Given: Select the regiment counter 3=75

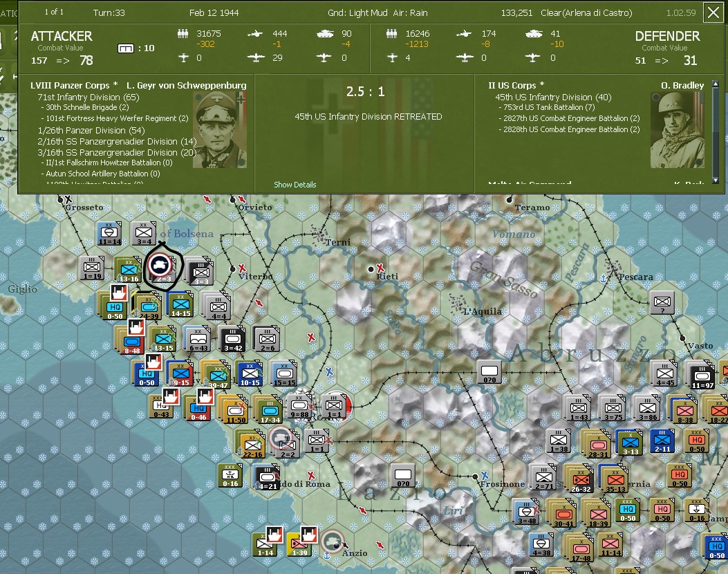Looking at the screenshot, I should pyautogui.click(x=613, y=409).
